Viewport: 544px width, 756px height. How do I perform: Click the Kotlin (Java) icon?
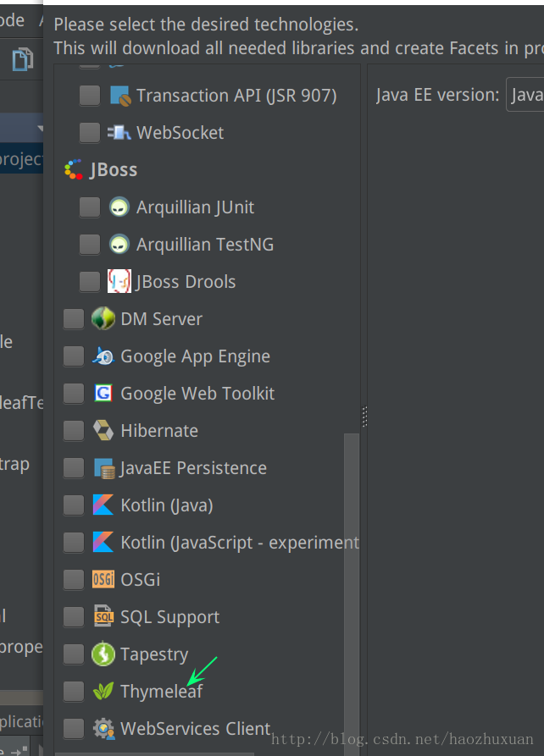103,505
